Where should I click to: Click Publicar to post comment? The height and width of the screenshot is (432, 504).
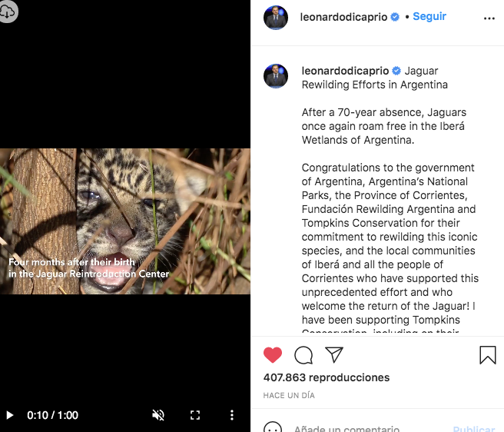[473, 428]
